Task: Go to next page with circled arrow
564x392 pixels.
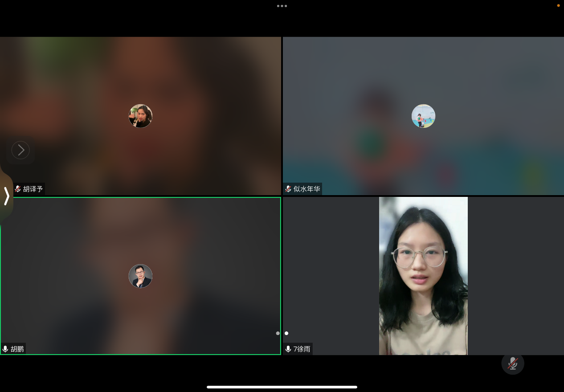Action: point(20,150)
